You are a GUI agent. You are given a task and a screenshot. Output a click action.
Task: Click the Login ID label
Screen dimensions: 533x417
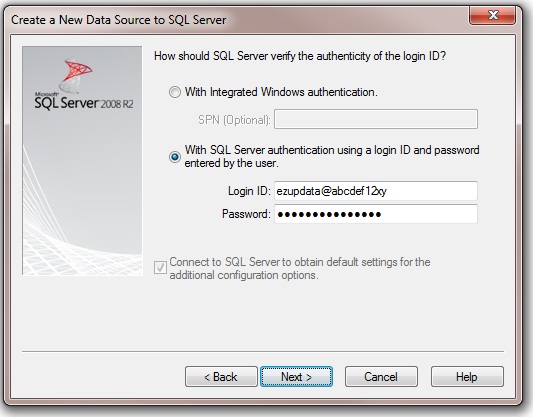point(249,191)
